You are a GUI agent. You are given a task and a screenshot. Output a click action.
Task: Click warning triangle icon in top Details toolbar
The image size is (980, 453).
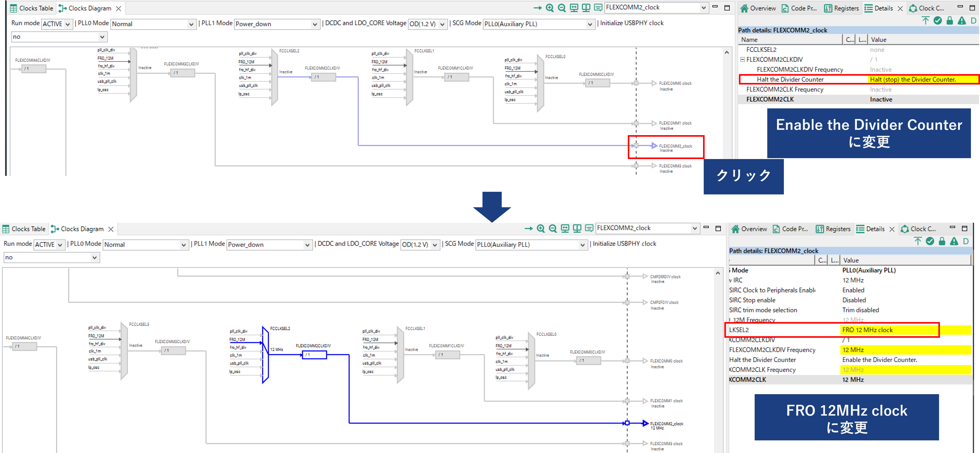click(961, 21)
